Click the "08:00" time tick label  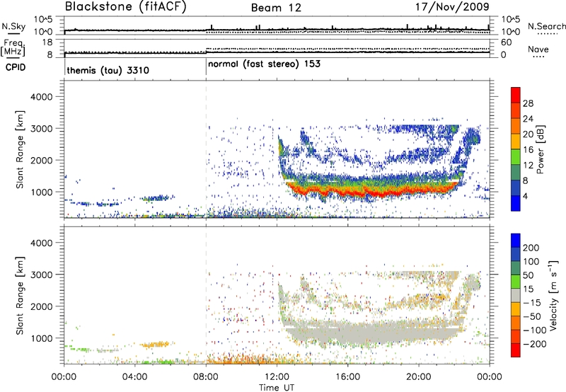[206, 377]
